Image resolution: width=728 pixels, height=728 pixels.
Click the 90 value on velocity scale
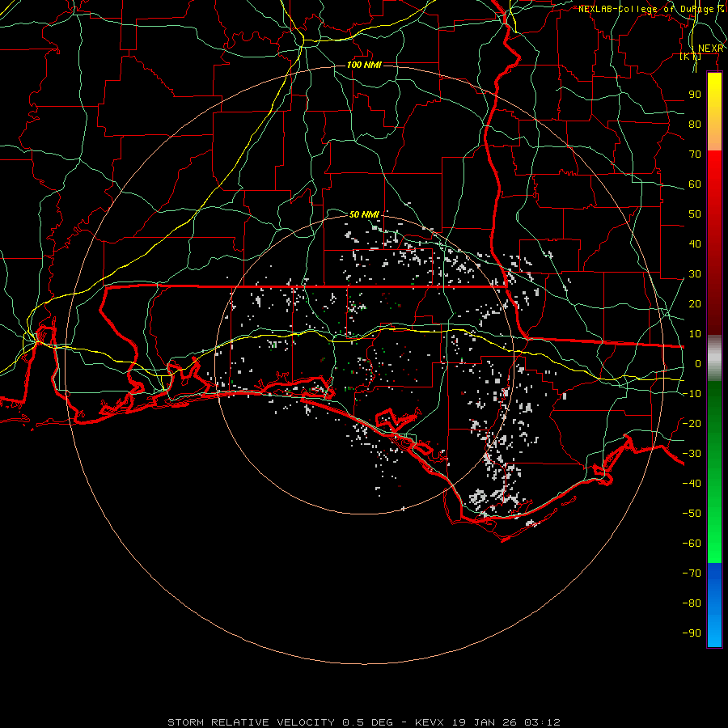point(695,95)
